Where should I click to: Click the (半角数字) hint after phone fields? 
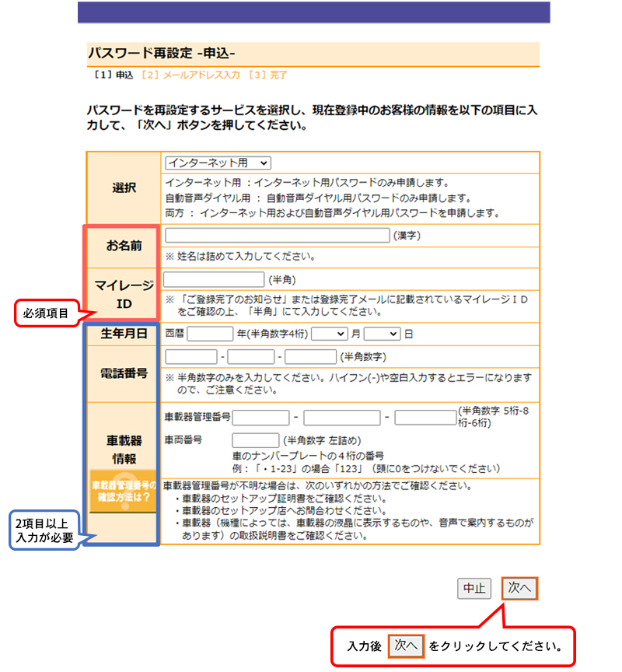pos(363,356)
